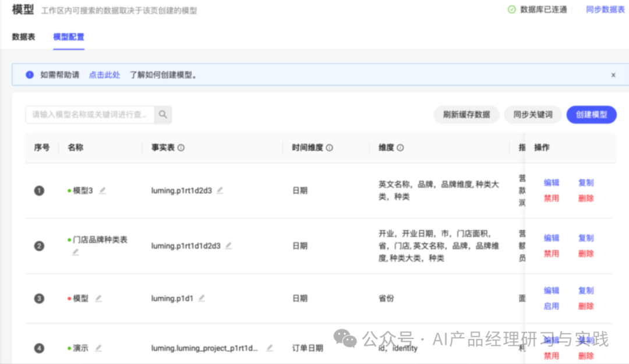Edit fact table pencil for luming.p1rt1d2d3
This screenshot has height=364, width=629.
220,190
